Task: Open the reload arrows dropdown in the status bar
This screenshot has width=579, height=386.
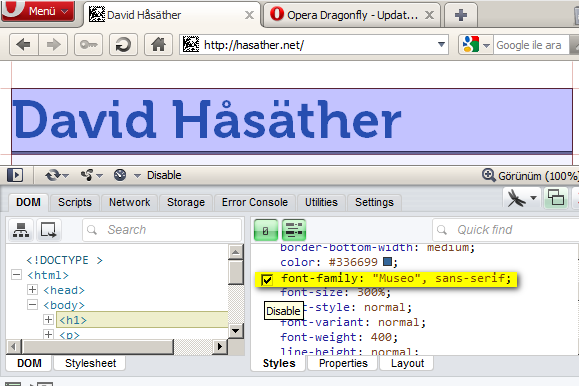Action: [x=66, y=175]
